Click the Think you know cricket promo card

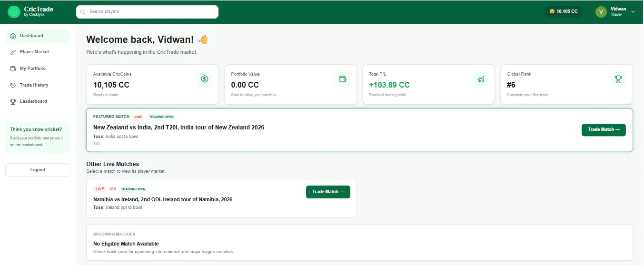click(x=38, y=137)
